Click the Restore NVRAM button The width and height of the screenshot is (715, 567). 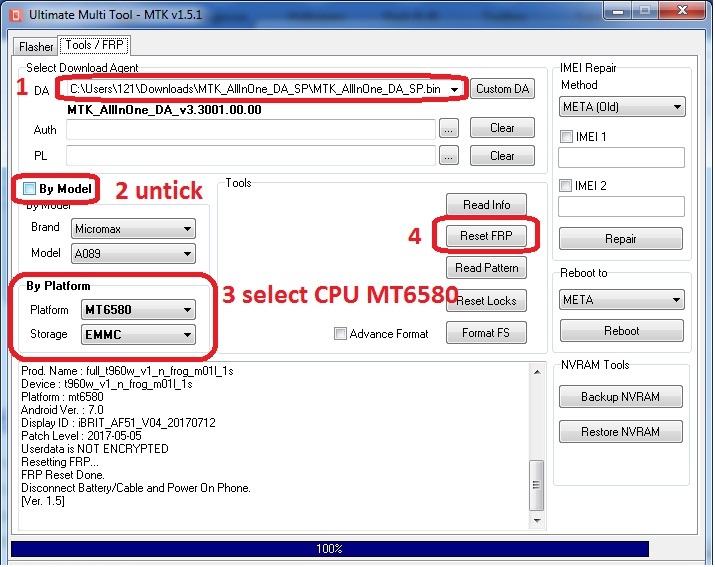(x=621, y=432)
